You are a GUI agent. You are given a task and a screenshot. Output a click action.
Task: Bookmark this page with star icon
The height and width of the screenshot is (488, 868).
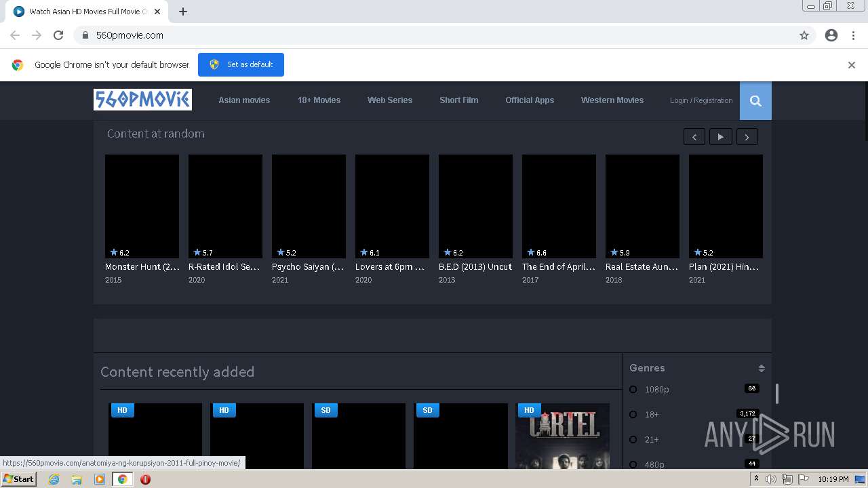pyautogui.click(x=804, y=35)
